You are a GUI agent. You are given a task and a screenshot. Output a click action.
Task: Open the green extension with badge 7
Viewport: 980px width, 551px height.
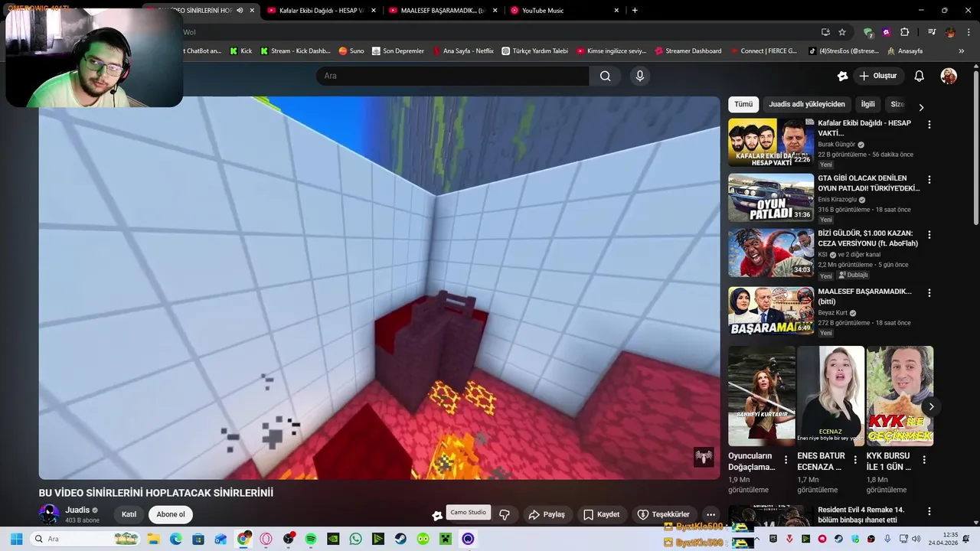tap(868, 32)
